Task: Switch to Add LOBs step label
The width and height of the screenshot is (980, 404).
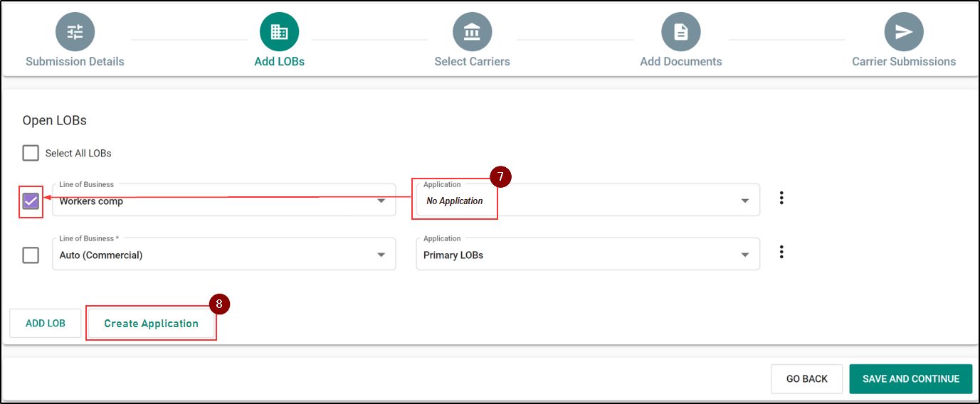Action: [280, 62]
